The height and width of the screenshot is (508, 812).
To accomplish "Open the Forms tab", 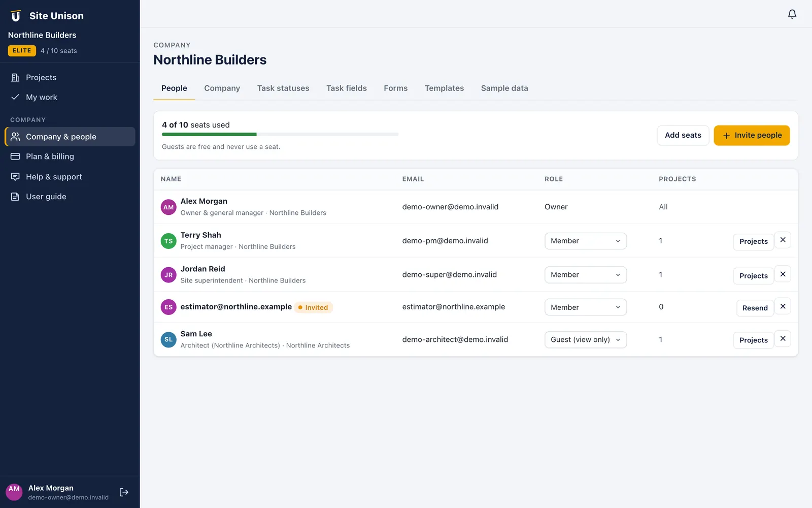I will pos(396,88).
